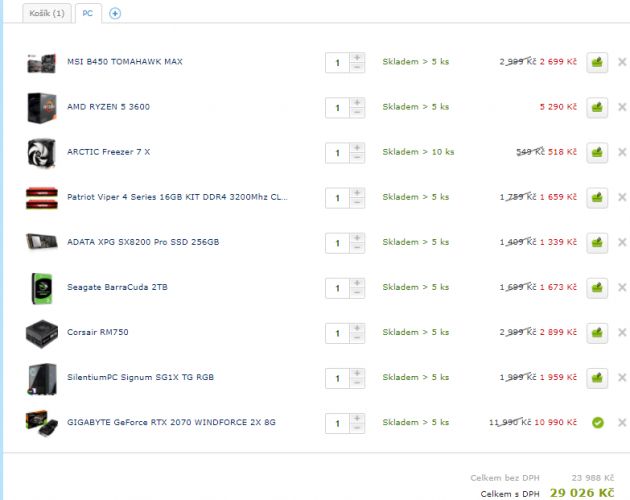Increase quantity of ADATA XPG SX8200 Pro

[x=357, y=238]
